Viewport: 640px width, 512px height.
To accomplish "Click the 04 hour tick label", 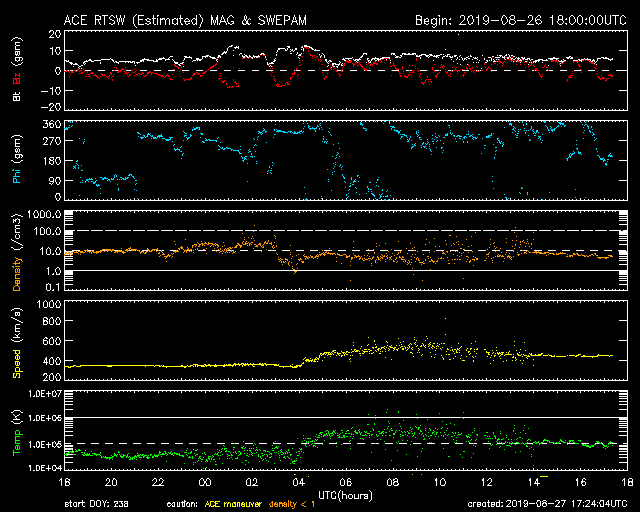I will click(x=299, y=482).
